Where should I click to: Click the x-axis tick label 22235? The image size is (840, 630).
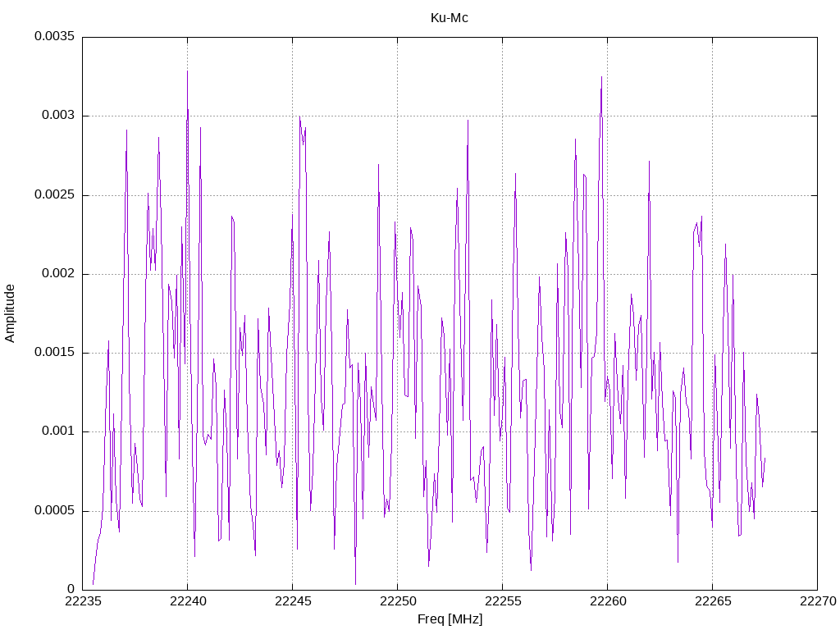pos(83,601)
